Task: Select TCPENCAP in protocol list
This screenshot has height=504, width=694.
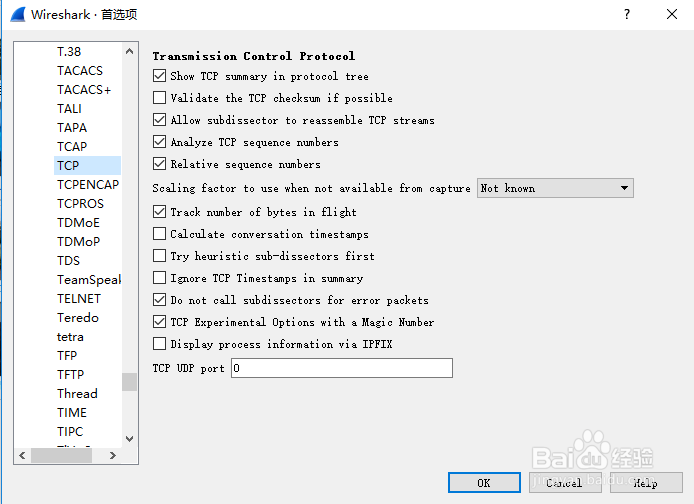Action: click(88, 185)
